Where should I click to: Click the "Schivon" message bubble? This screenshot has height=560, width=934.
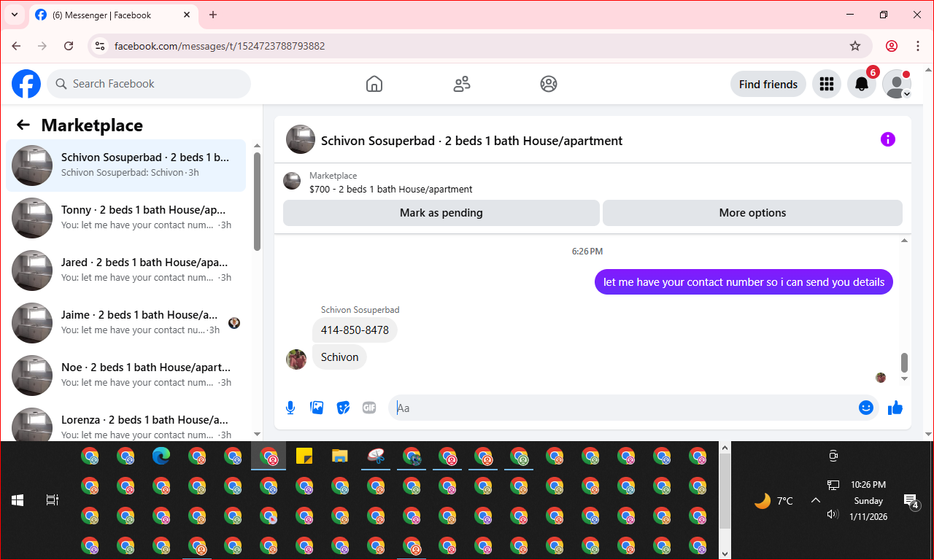339,357
